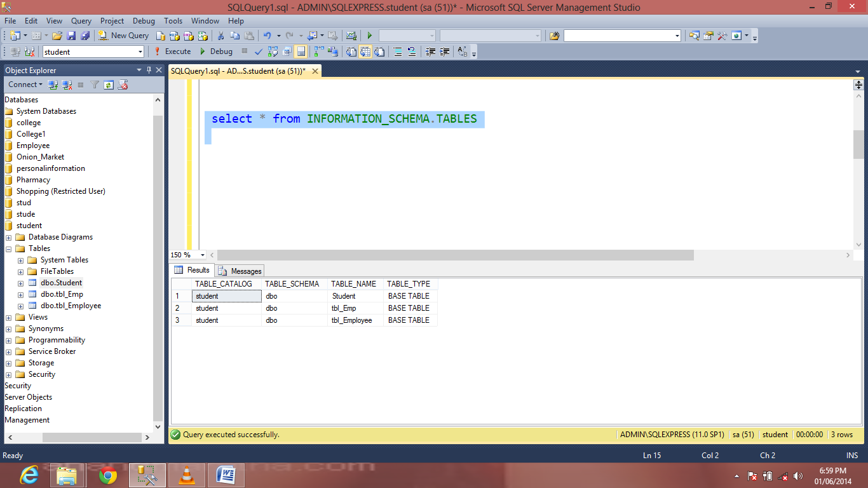The width and height of the screenshot is (868, 488).
Task: Toggle Include Actual Execution Plan icon
Action: coord(319,51)
